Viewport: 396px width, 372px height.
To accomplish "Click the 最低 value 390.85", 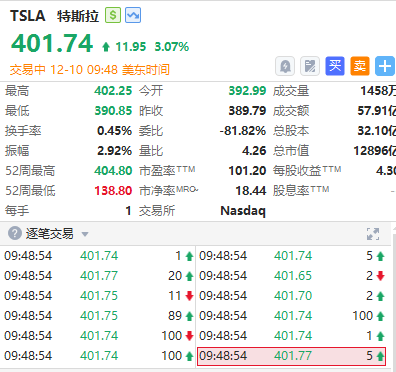I will tap(113, 111).
